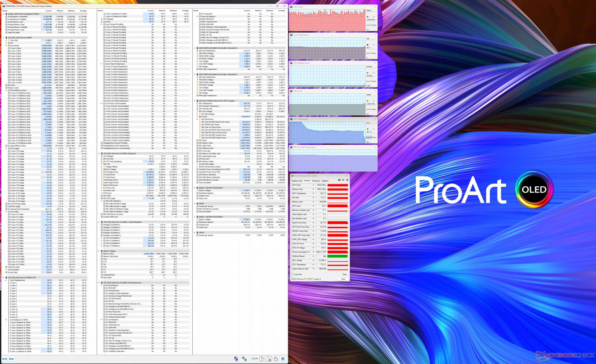596x364 pixels.
Task: Open the Hot Spot sensor dropdown in GPU-Z
Action: (313, 198)
